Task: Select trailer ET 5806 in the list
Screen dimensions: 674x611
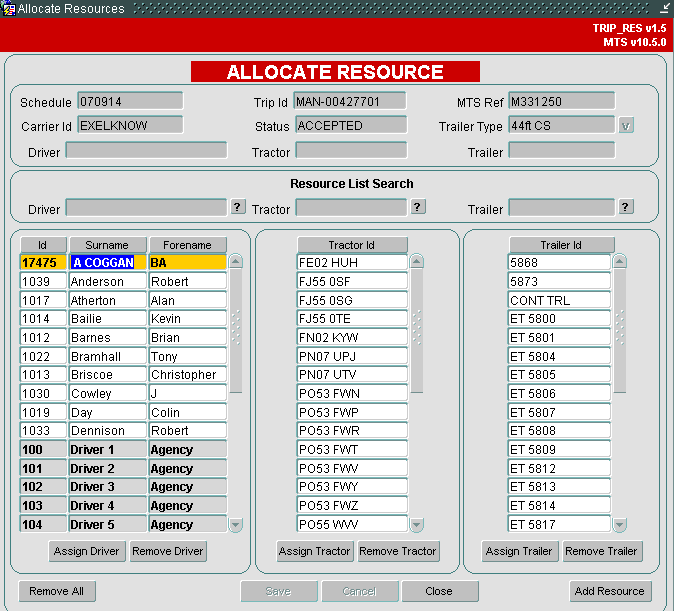Action: [559, 393]
